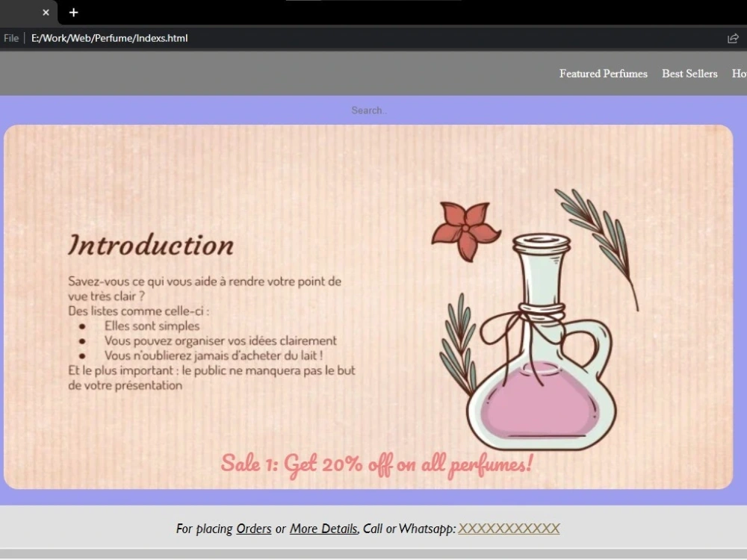Click the XXXXXXXXXXX phone number link
The width and height of the screenshot is (747, 560).
[509, 529]
